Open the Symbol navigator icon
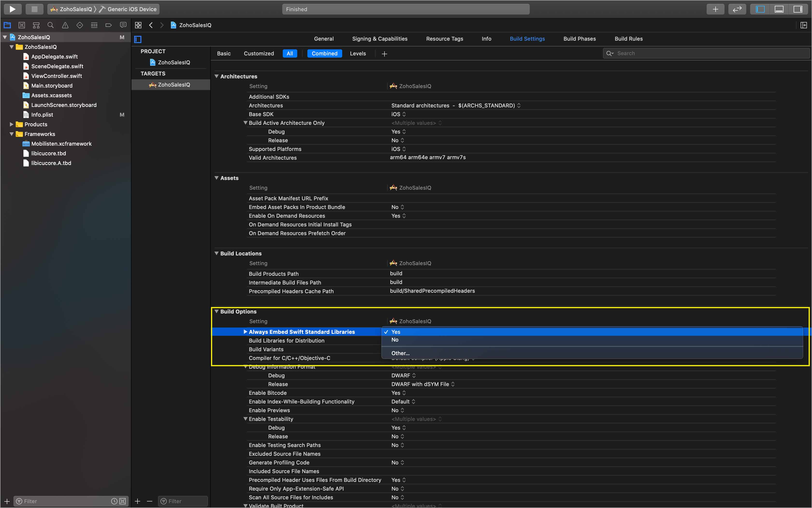 pyautogui.click(x=36, y=25)
